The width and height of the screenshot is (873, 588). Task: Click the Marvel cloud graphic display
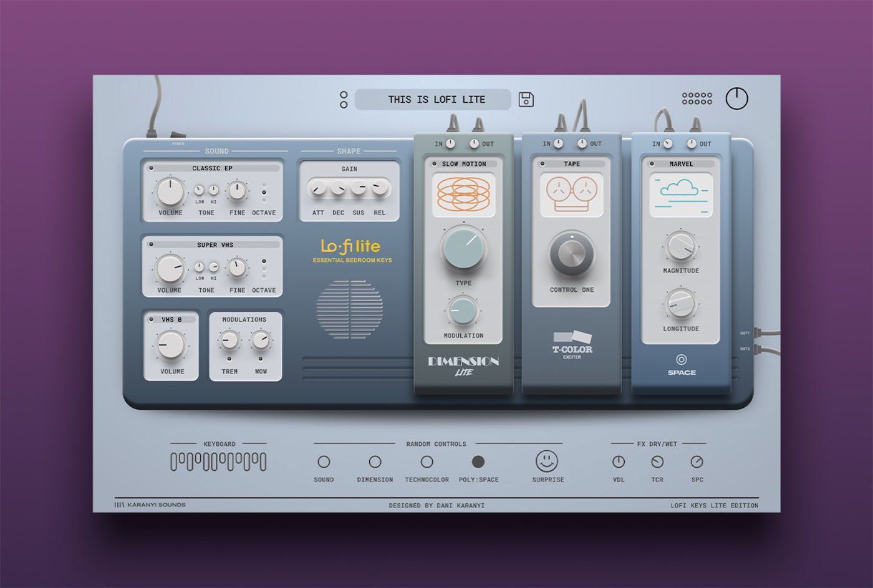(x=681, y=195)
